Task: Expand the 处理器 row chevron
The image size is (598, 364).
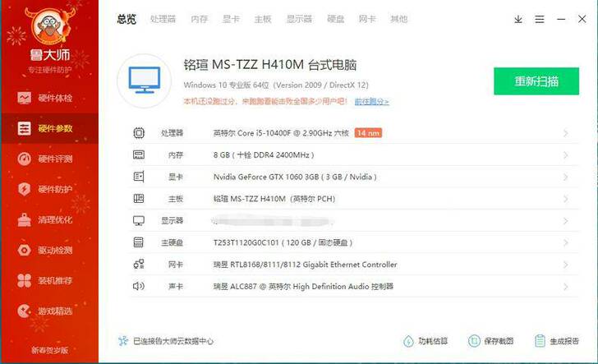Action: coord(566,133)
